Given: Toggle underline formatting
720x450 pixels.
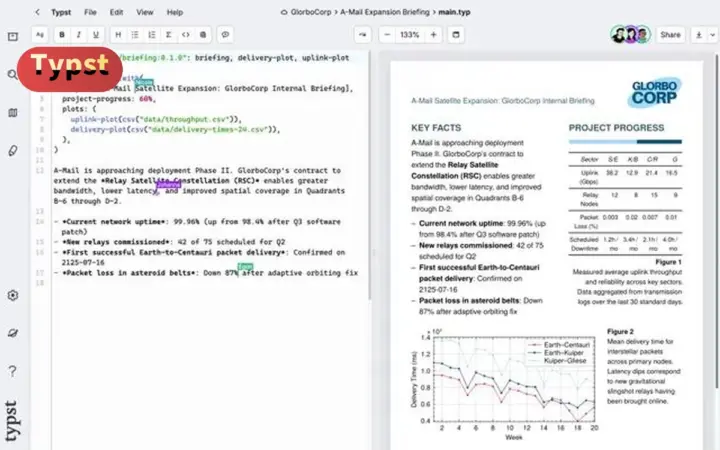Looking at the screenshot, I should click(x=96, y=34).
